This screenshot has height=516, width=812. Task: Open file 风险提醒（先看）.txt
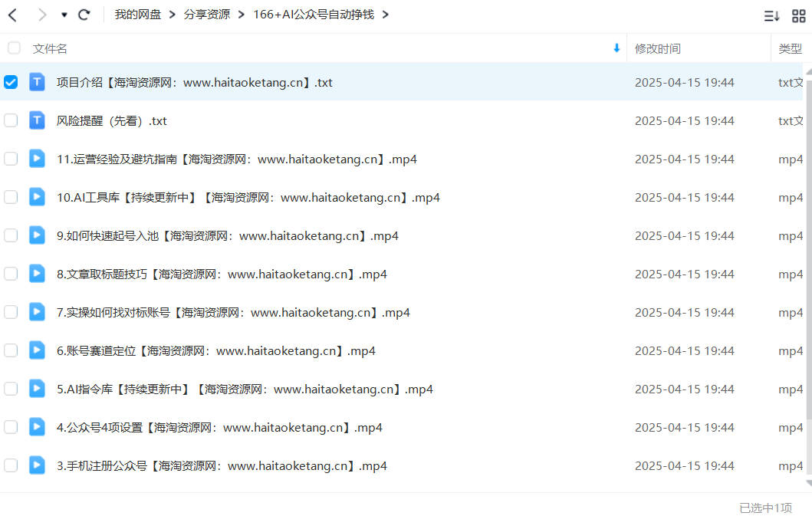tap(111, 120)
